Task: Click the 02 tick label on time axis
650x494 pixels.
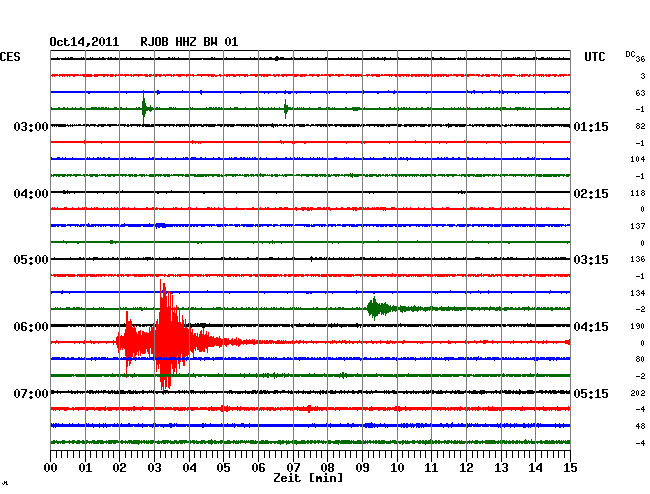Action: tap(119, 467)
